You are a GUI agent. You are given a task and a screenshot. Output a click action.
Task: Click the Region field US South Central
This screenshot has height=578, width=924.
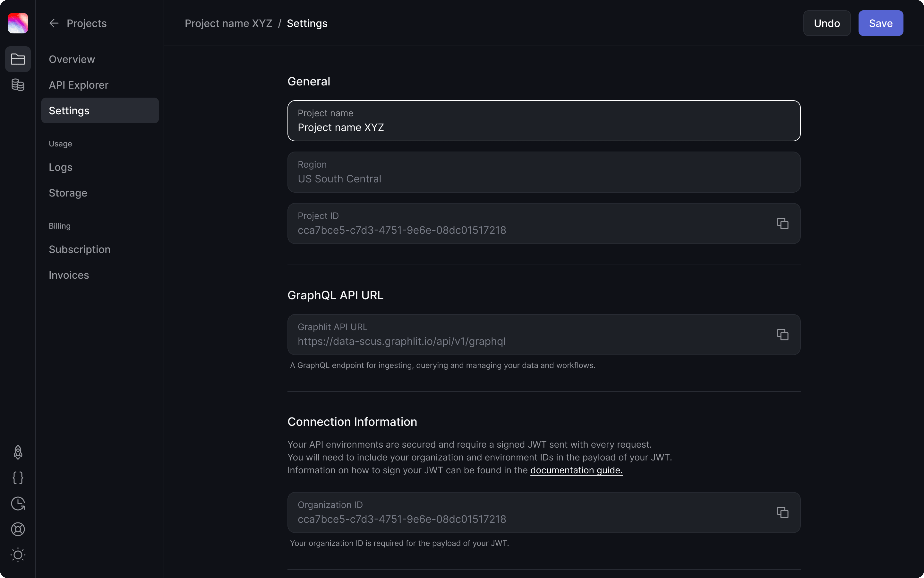pos(544,172)
